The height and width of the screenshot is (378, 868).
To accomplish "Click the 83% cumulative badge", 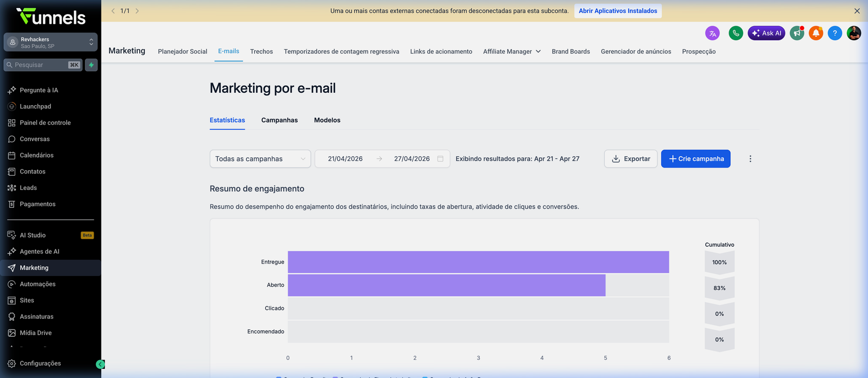I will click(719, 288).
